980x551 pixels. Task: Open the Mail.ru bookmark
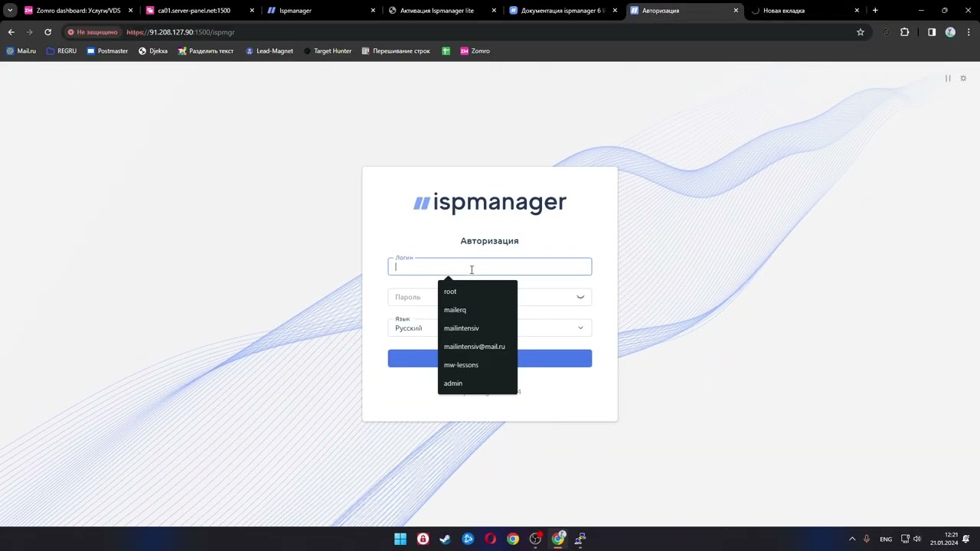click(x=21, y=51)
